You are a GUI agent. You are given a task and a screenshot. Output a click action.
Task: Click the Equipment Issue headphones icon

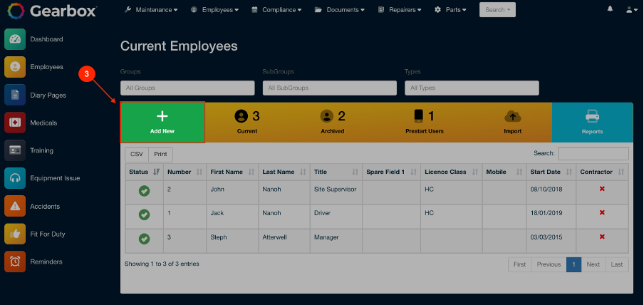[15, 178]
